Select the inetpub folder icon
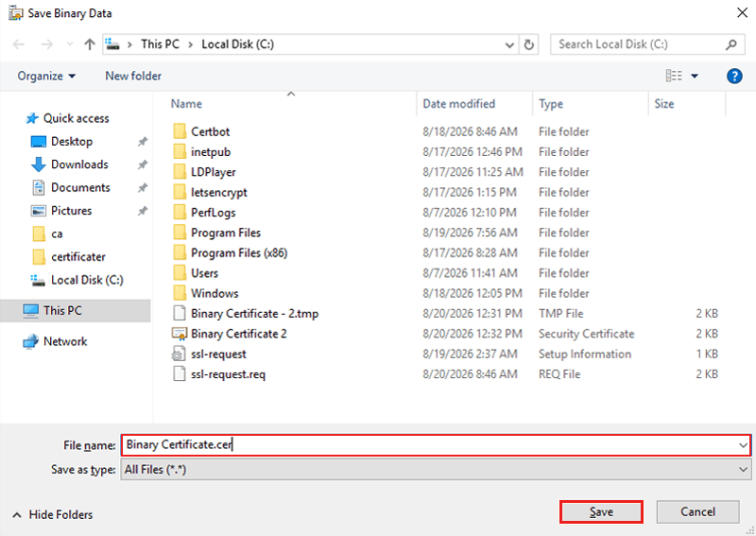Image resolution: width=756 pixels, height=536 pixels. click(x=180, y=151)
